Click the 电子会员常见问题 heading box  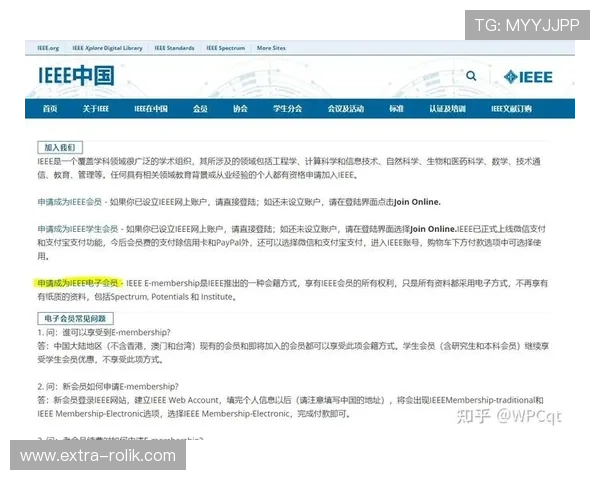(x=75, y=318)
